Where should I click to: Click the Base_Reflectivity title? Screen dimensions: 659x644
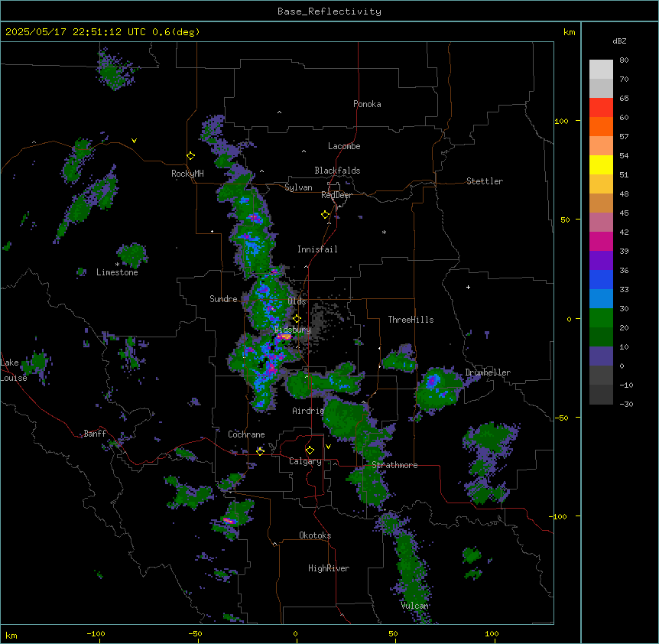[x=329, y=11]
